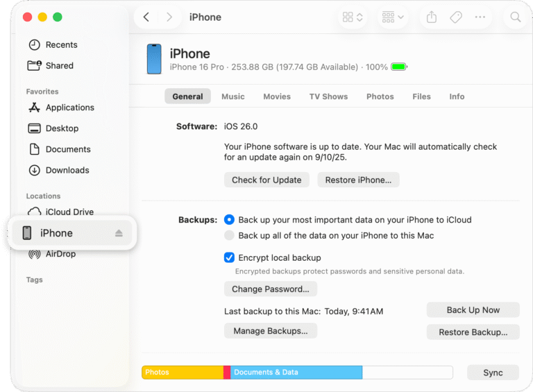The height and width of the screenshot is (392, 533).
Task: Switch to the Photos tab
Action: (380, 96)
